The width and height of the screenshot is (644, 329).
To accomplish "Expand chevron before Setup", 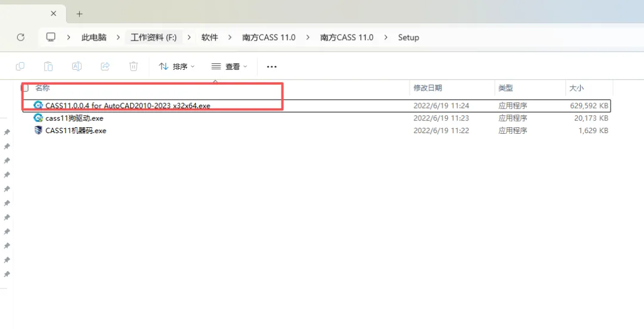I will click(x=386, y=38).
